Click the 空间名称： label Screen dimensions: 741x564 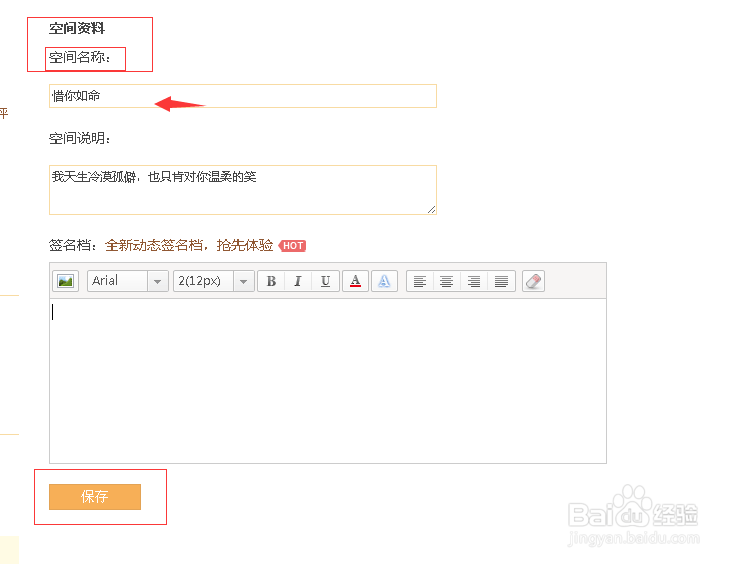[x=80, y=58]
